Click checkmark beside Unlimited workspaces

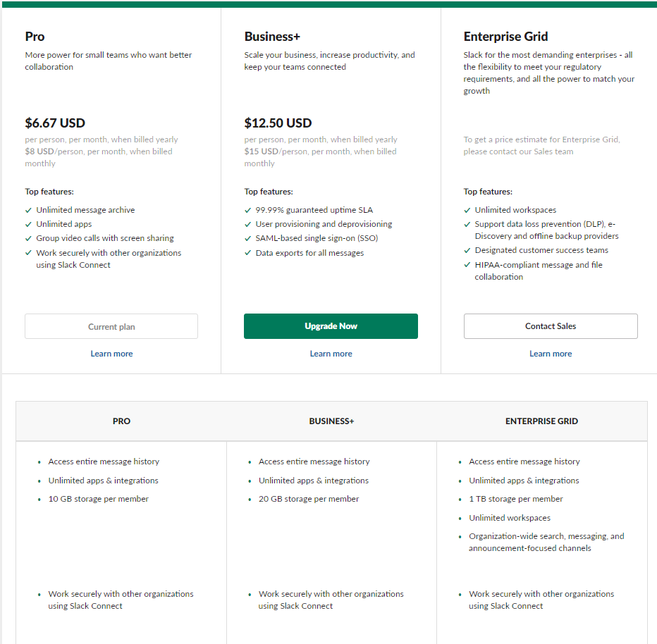(467, 210)
